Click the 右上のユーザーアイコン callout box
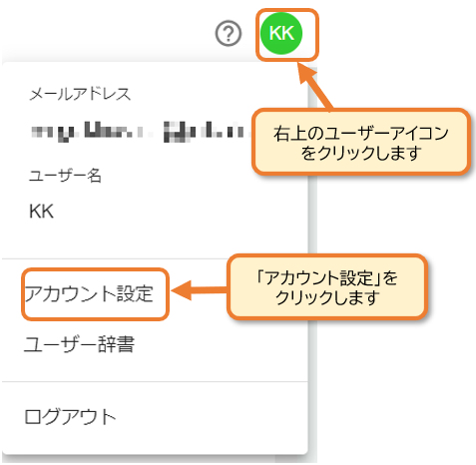The image size is (476, 465). click(361, 143)
